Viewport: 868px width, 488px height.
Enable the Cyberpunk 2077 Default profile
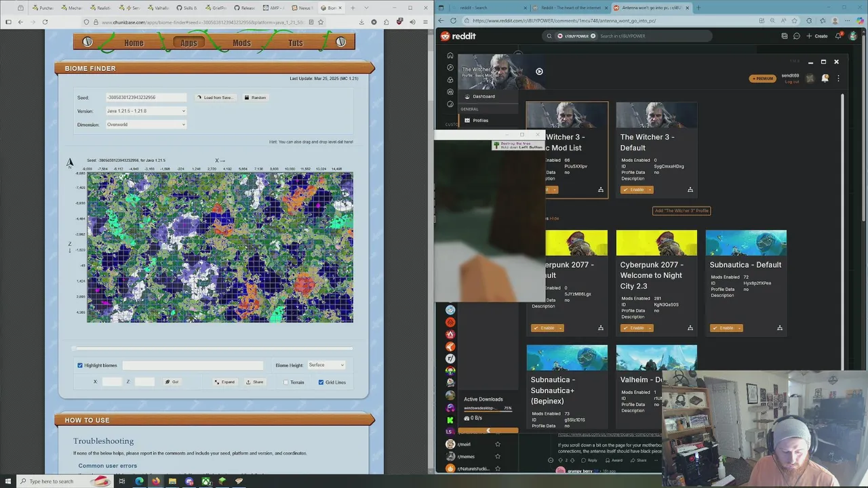(544, 328)
